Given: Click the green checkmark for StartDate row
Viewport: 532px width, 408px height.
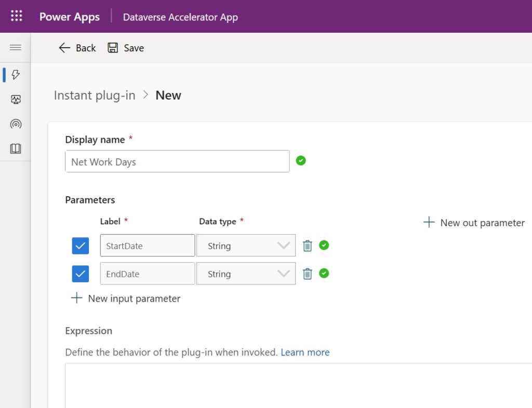Looking at the screenshot, I should 324,245.
